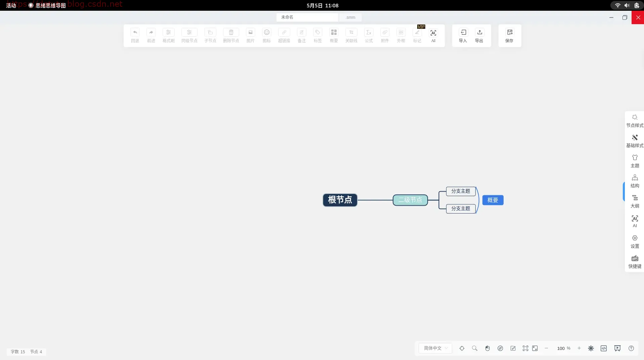Click the 删除节点 delete icon
The width and height of the screenshot is (644, 360).
pos(231,32)
